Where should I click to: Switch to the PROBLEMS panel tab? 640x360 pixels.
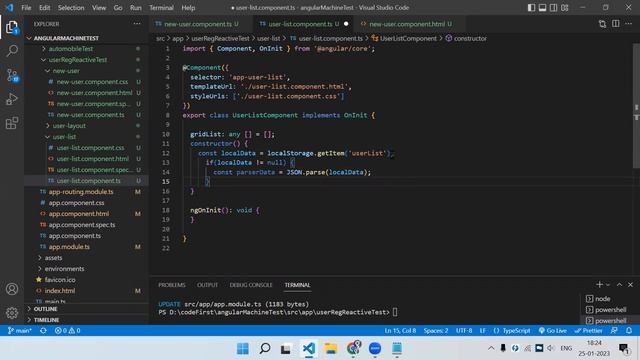point(172,285)
